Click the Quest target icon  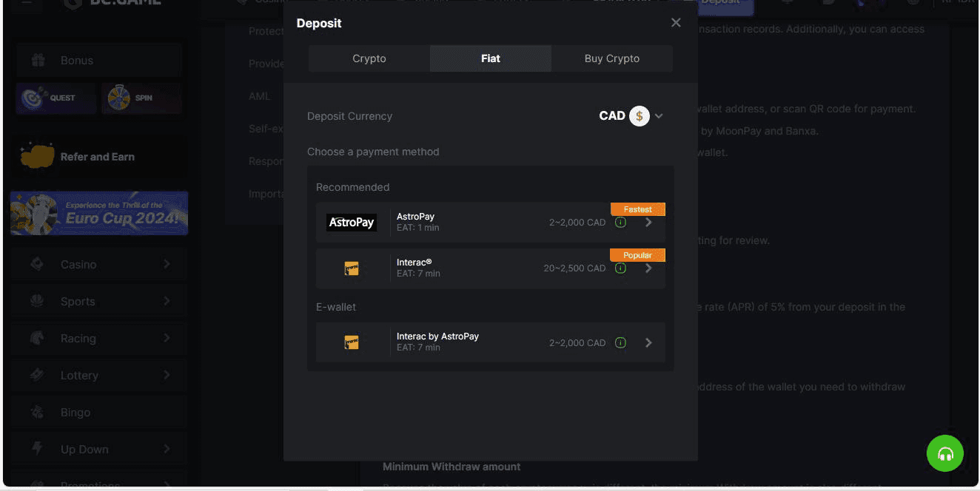click(32, 98)
